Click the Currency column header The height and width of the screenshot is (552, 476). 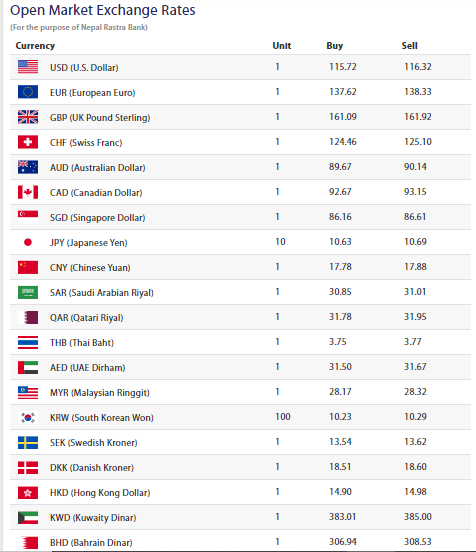click(x=35, y=46)
